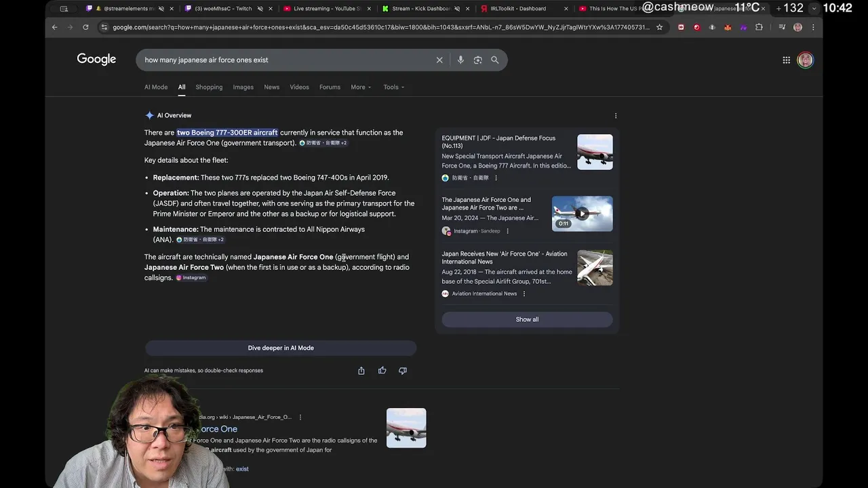Unmute the woeMhsaC Twitch tab audio
The height and width of the screenshot is (488, 868).
click(260, 9)
